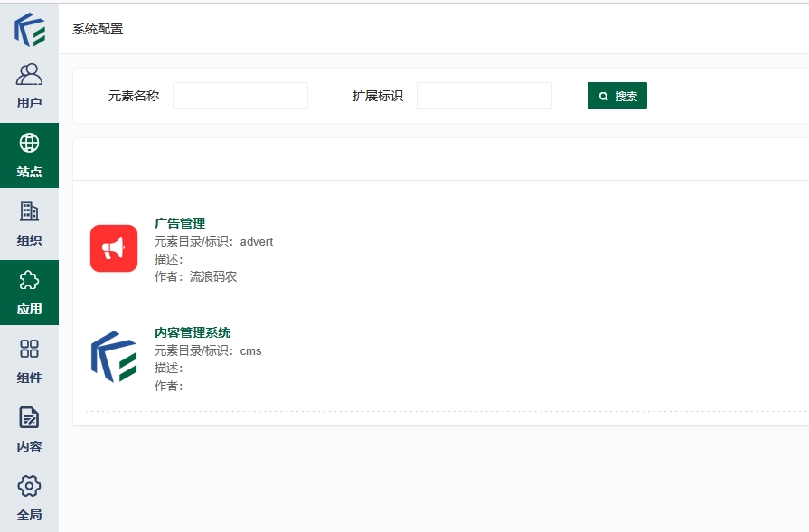Open the 组件 (Components) grid icon
This screenshot has width=809, height=532.
(29, 349)
